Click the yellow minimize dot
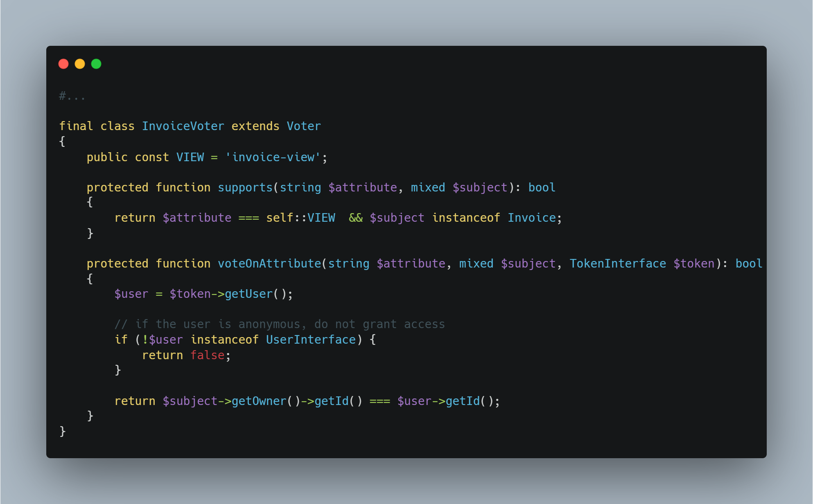Screen dimensions: 813x504 [x=80, y=64]
